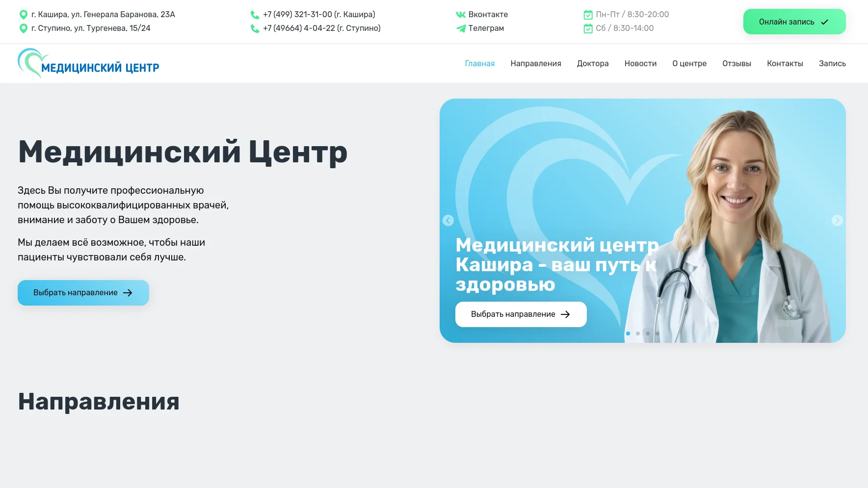
Task: Open the Главная menu item
Action: click(x=479, y=63)
